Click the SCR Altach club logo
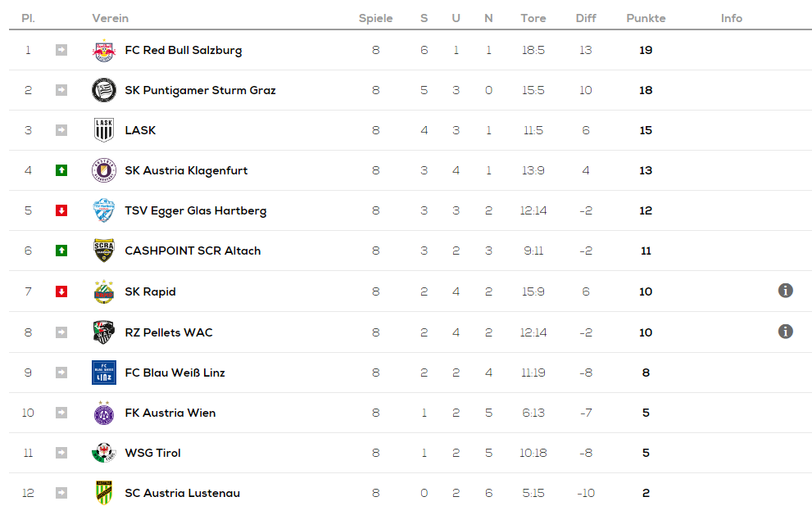812x524 pixels. pos(104,251)
